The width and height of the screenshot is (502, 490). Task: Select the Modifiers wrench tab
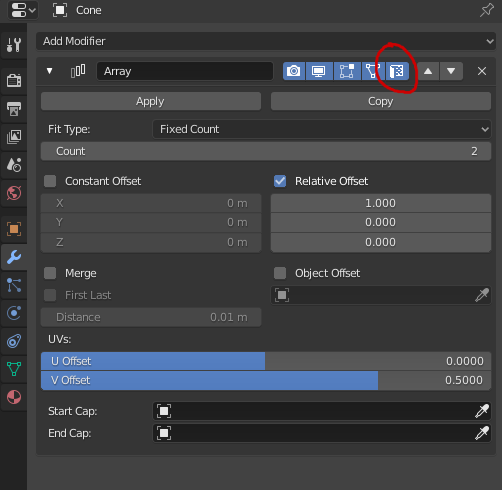(x=14, y=257)
